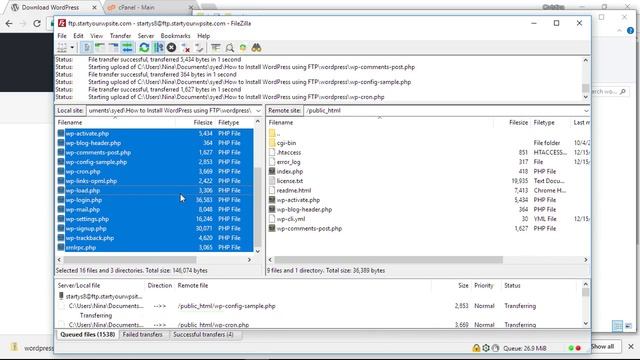Screen dimensions: 640x360
Task: Search files with the binoculars icon
Action: coord(256,48)
